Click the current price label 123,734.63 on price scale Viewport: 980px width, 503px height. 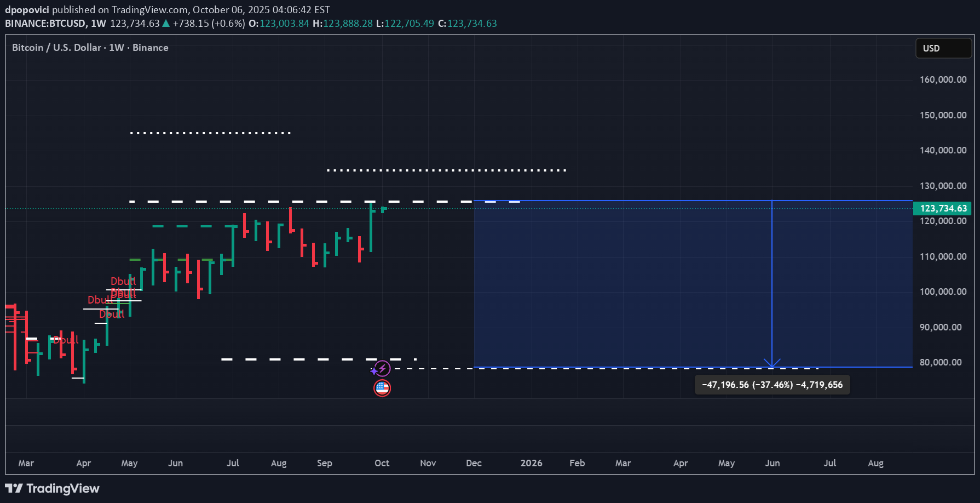click(943, 208)
